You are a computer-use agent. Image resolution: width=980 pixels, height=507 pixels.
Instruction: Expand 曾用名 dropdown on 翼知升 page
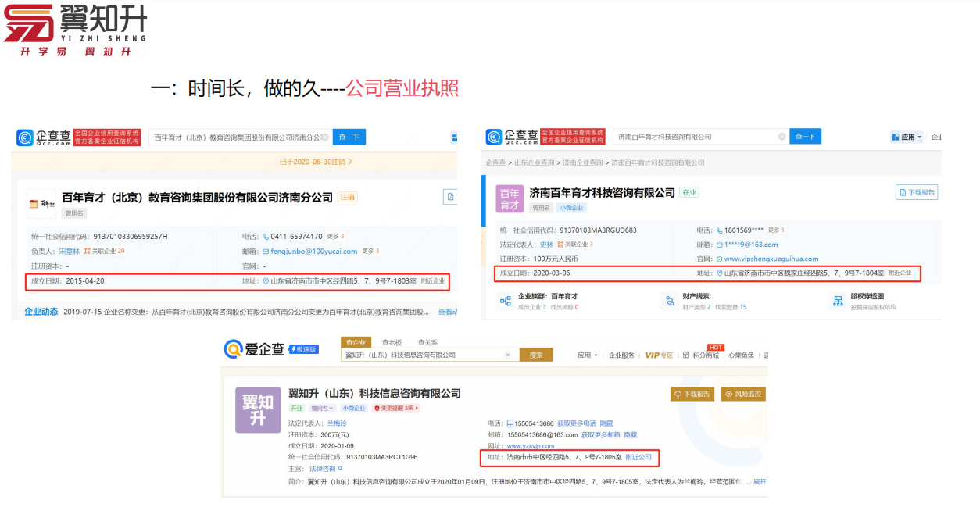(322, 408)
